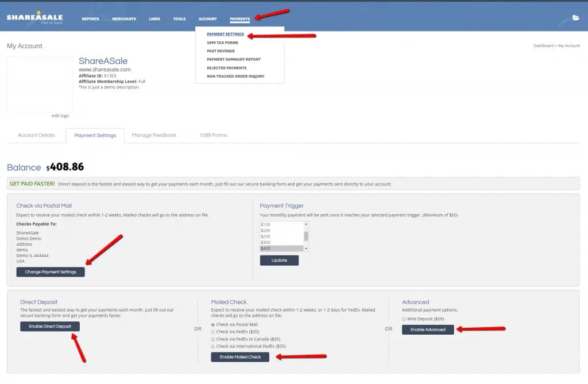Select Check via FedEx to Canada option

coord(213,339)
